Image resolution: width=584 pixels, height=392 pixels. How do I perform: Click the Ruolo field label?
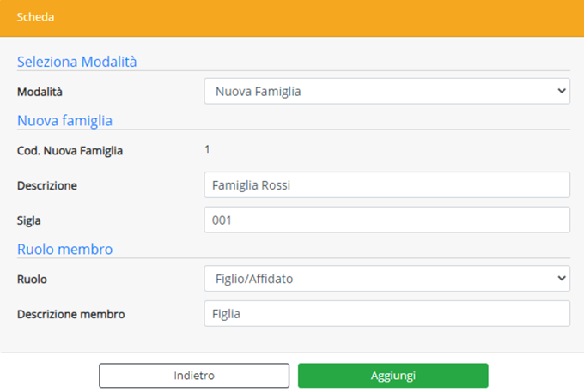32,279
